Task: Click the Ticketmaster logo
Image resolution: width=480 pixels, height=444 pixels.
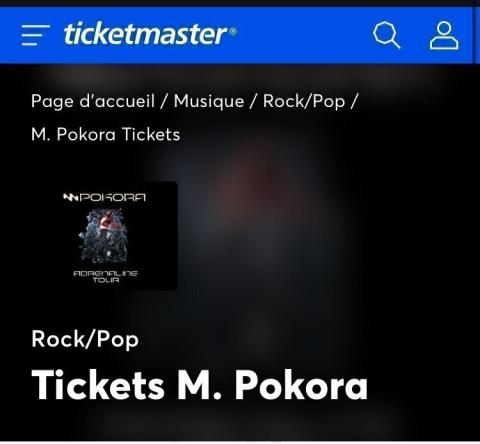Action: coord(150,34)
